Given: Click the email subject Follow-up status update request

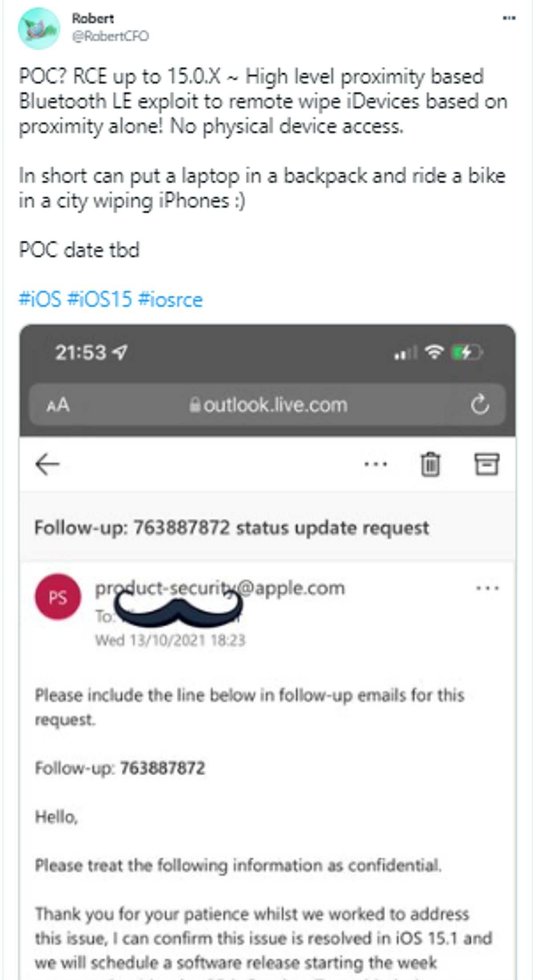Looking at the screenshot, I should [x=232, y=528].
